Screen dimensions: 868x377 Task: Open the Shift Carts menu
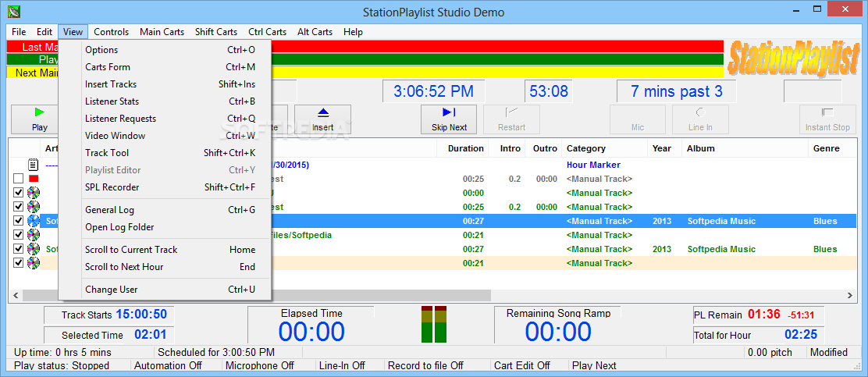click(x=216, y=31)
